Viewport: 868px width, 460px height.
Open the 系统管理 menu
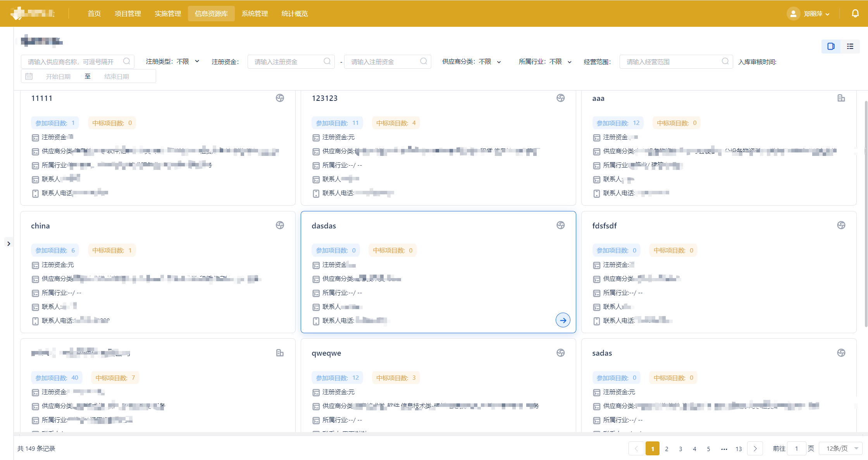pos(255,14)
